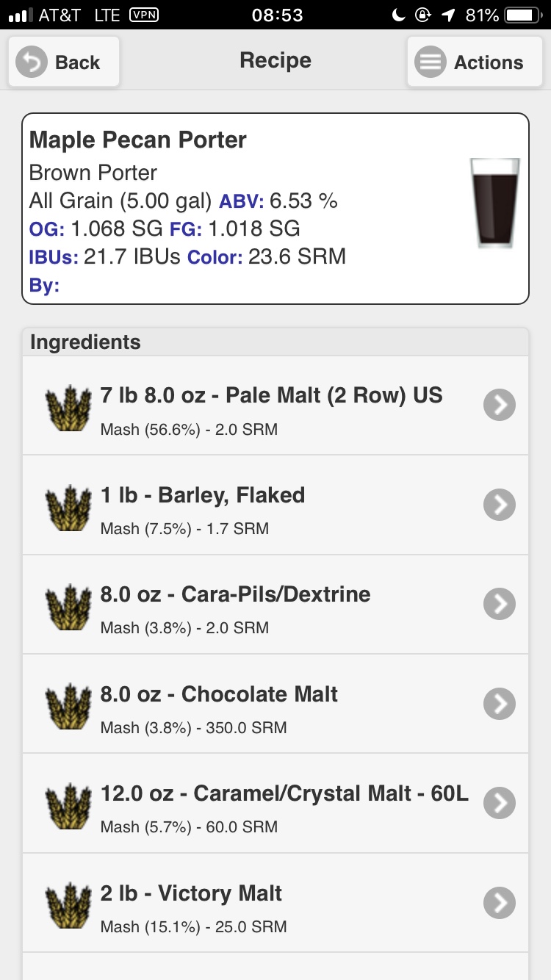Select the 2 lb Victory Malt row
The height and width of the screenshot is (980, 551).
(x=275, y=903)
